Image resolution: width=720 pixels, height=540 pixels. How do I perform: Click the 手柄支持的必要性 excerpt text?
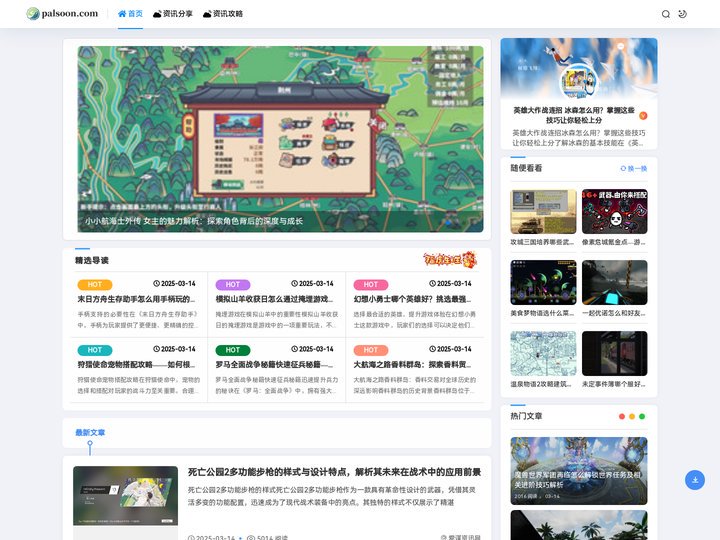138,320
